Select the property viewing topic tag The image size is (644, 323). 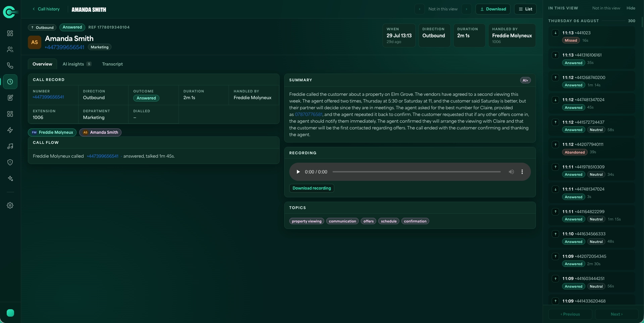point(307,221)
